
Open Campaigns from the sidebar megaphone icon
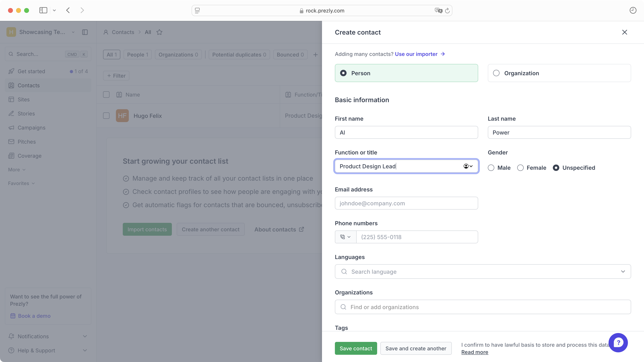[x=11, y=128]
